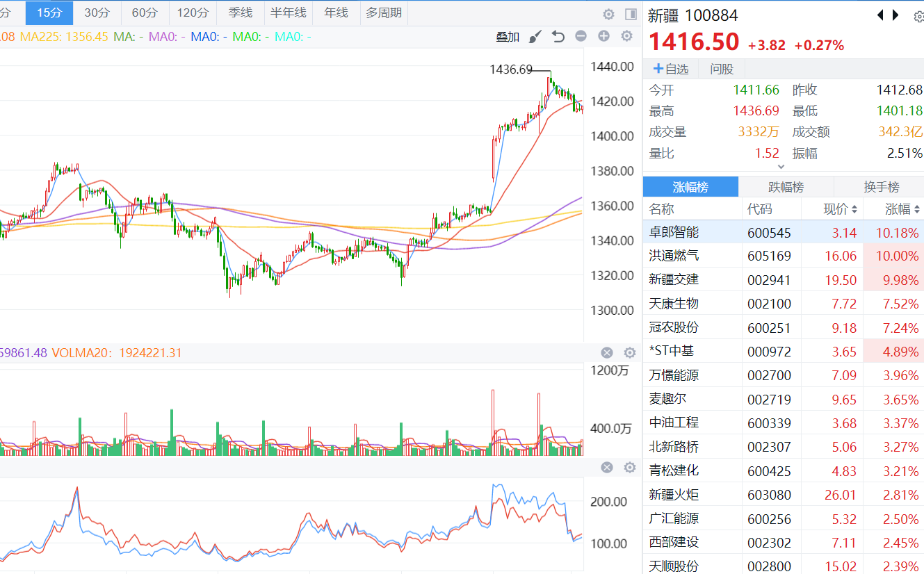Zoom out chart with minus icon
Viewport: 924px width, 574px height.
(x=581, y=37)
